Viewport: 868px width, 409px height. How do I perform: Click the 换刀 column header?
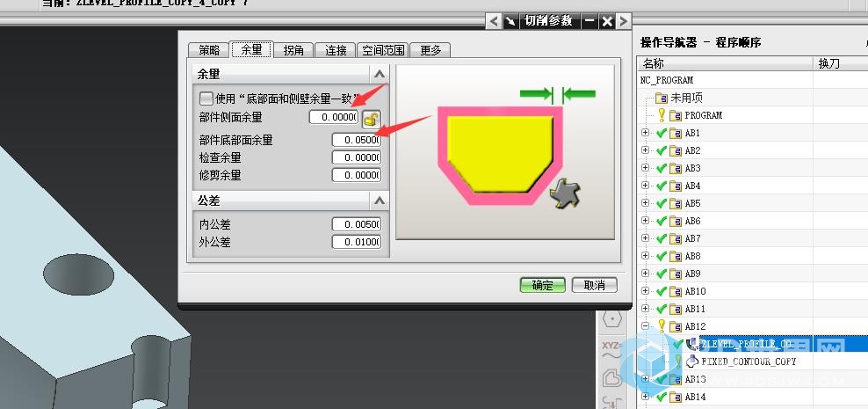coord(840,63)
